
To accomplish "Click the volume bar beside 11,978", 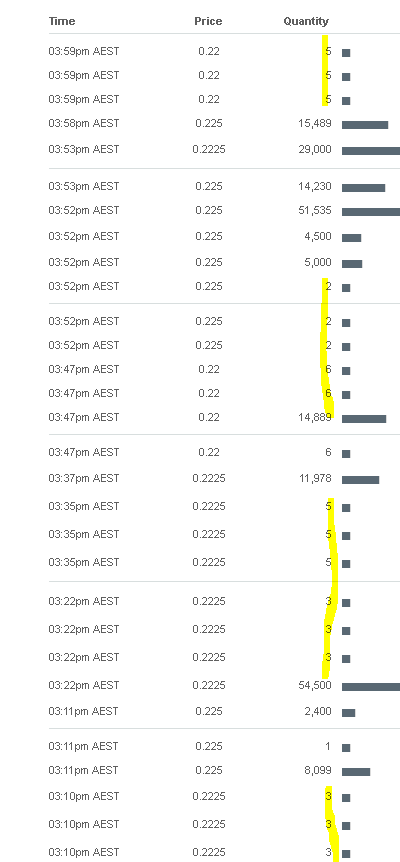I will (360, 480).
